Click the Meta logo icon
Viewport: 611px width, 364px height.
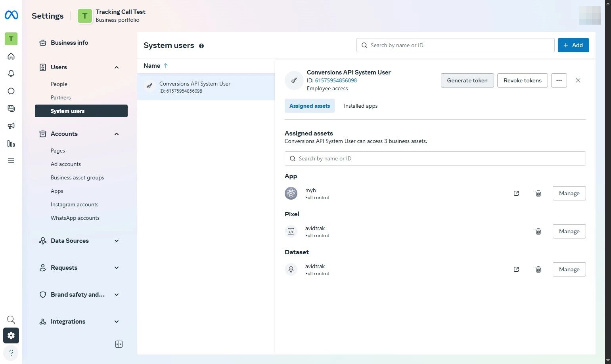pyautogui.click(x=11, y=15)
